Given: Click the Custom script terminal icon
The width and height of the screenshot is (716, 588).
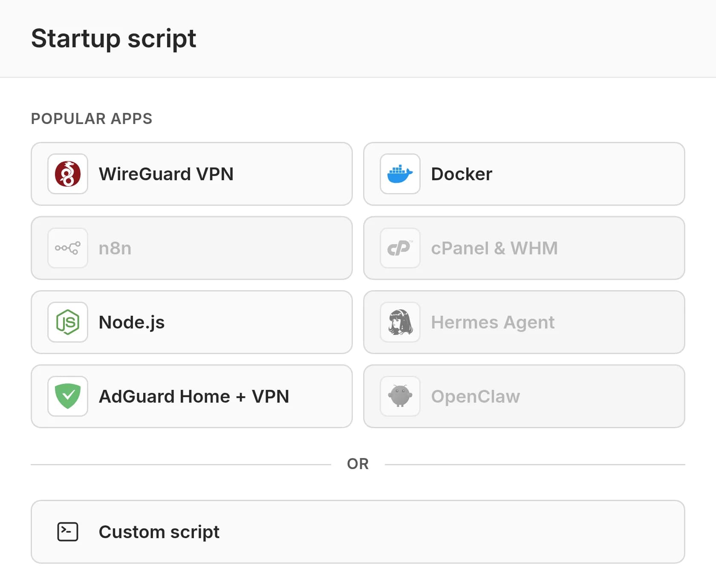Looking at the screenshot, I should pos(68,532).
